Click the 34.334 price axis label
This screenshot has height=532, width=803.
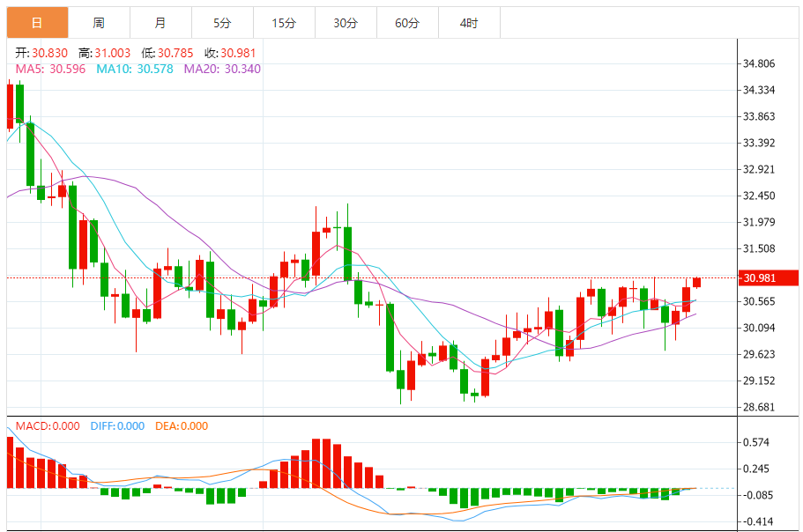(759, 90)
